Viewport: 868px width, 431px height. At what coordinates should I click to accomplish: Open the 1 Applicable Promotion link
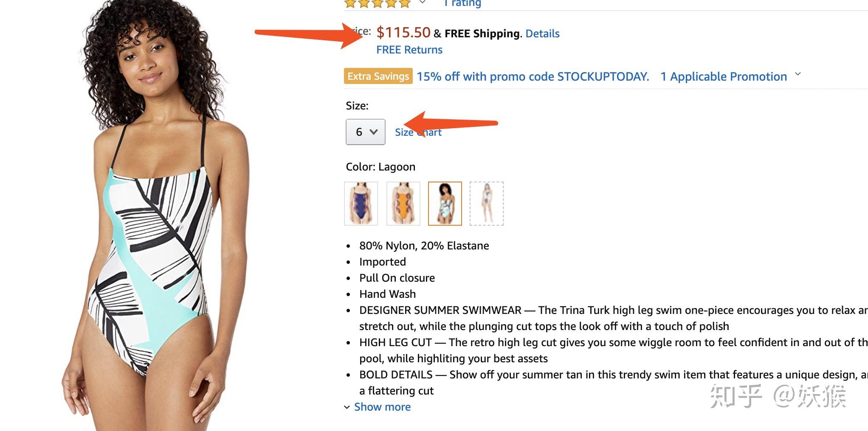click(x=723, y=76)
